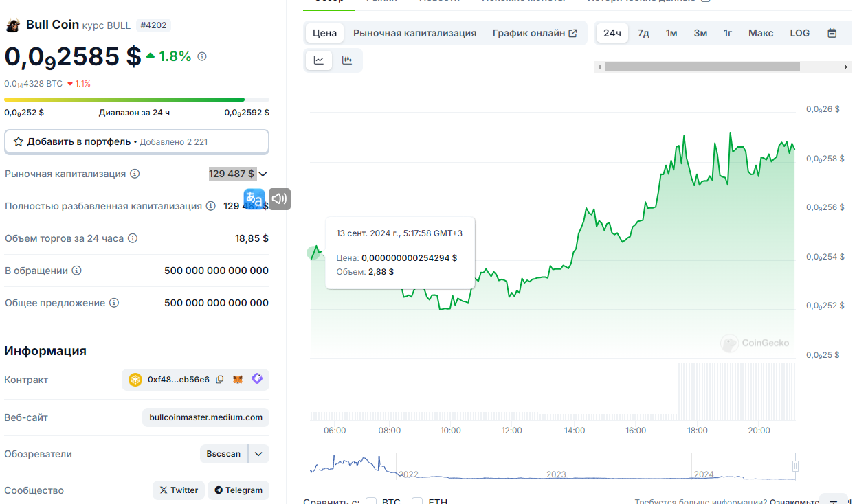
Task: Click the horizontal scrollbar thumb above chart
Action: tap(702, 67)
